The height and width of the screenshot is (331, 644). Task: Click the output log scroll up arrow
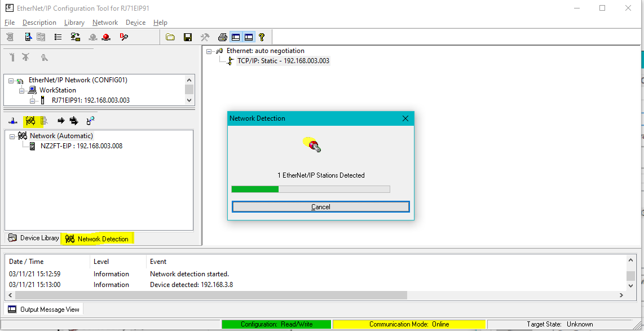coord(631,261)
